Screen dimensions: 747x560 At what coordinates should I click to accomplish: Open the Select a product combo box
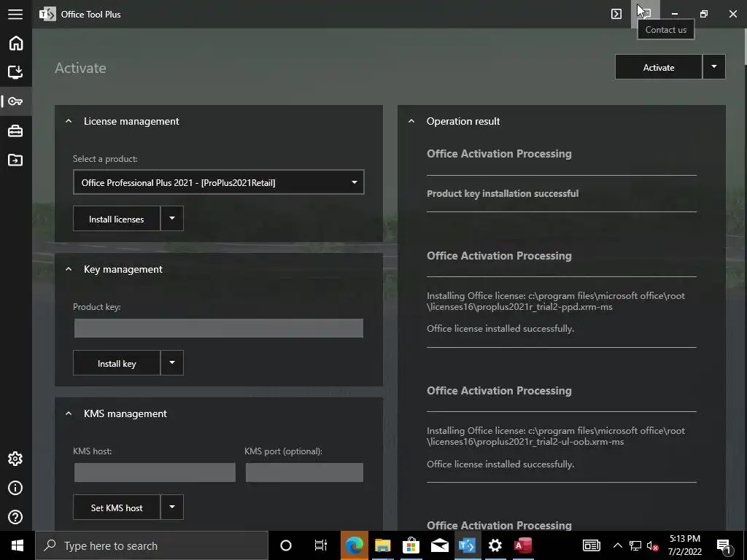(x=218, y=182)
